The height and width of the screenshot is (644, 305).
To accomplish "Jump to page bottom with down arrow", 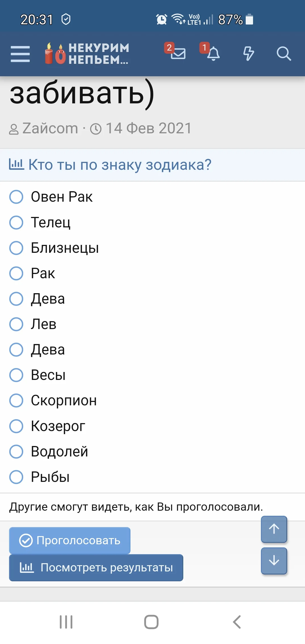I will (274, 560).
